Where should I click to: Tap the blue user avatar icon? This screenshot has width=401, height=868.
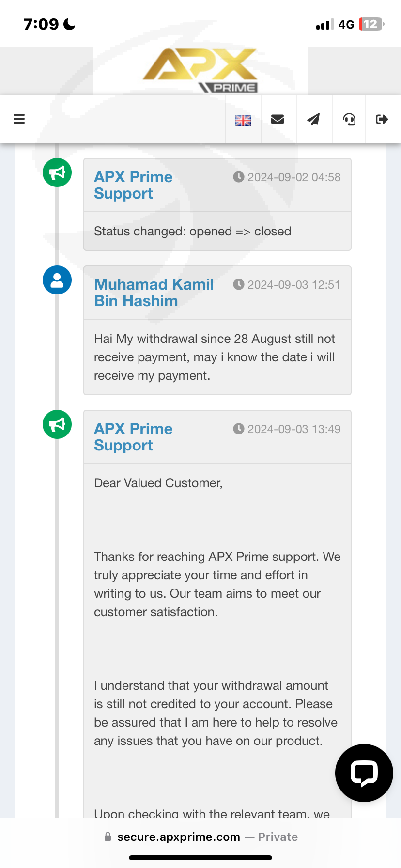pos(57,280)
